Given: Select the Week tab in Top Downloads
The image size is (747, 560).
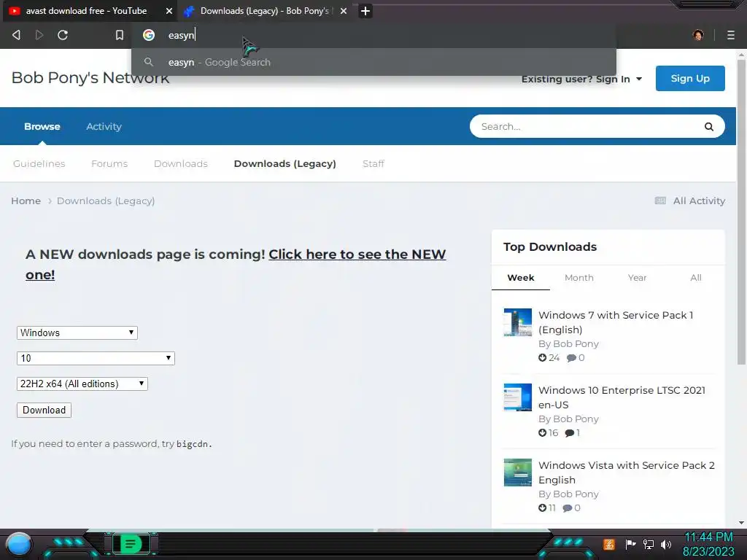Looking at the screenshot, I should [521, 278].
